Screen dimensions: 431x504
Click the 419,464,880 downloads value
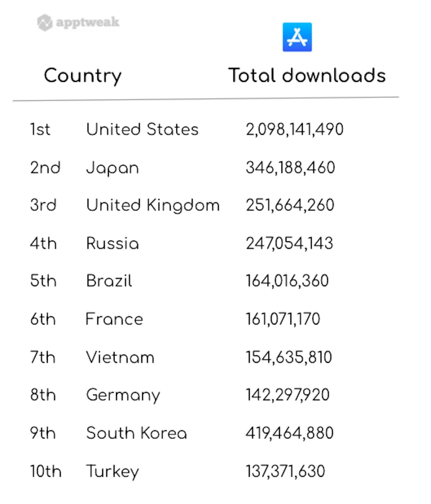pos(289,433)
